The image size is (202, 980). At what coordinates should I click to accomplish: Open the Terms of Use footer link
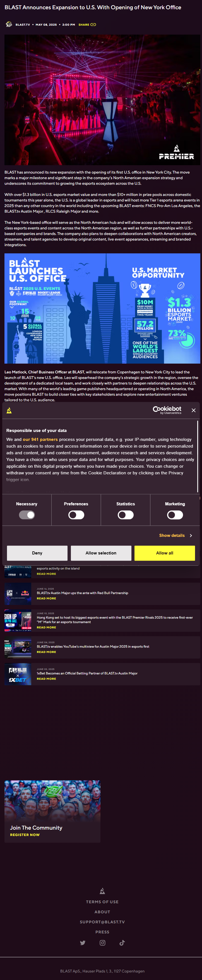pyautogui.click(x=102, y=902)
